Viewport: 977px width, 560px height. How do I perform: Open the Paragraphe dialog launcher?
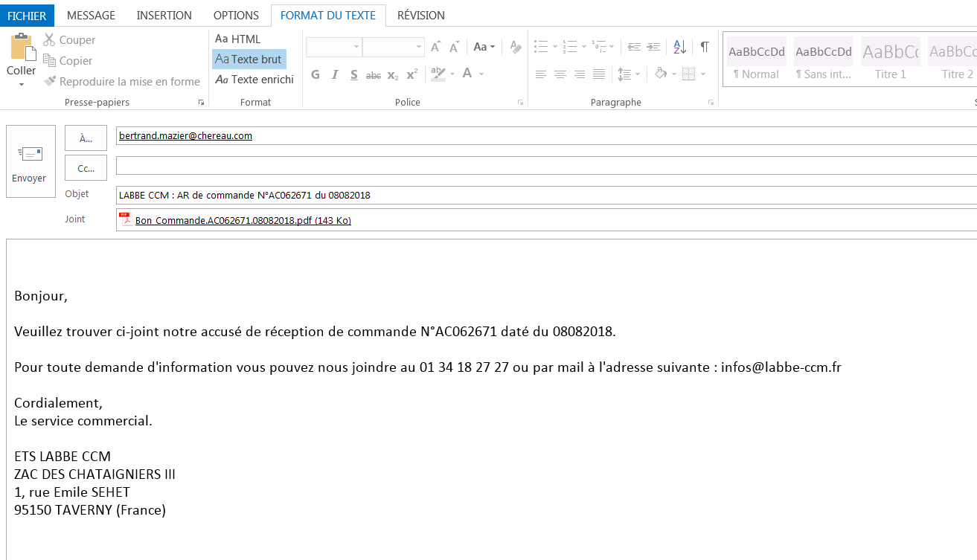(x=711, y=103)
